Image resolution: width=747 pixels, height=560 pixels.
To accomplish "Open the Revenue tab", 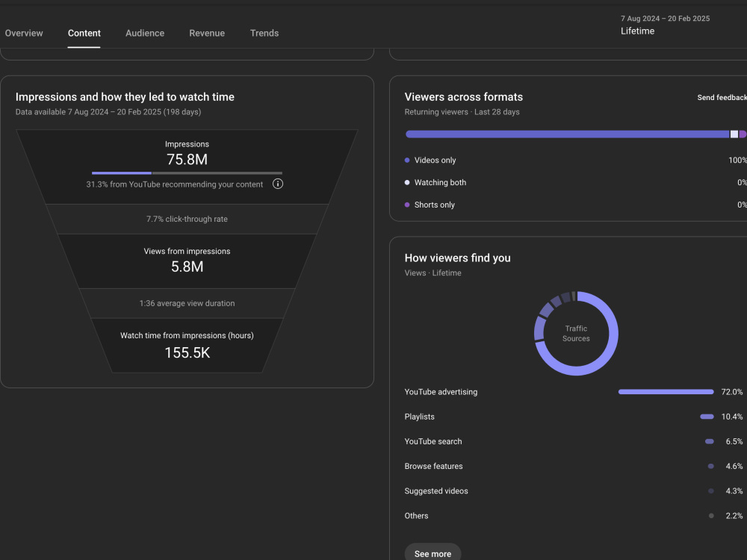I will (207, 33).
